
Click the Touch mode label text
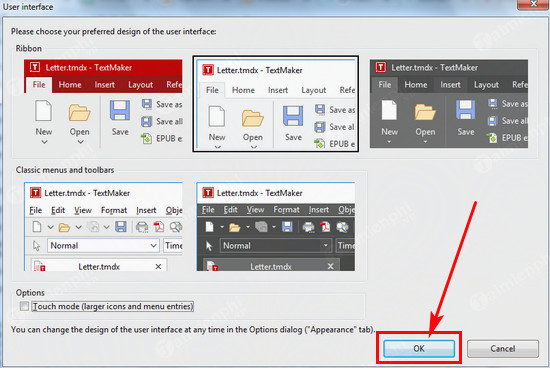[x=113, y=306]
